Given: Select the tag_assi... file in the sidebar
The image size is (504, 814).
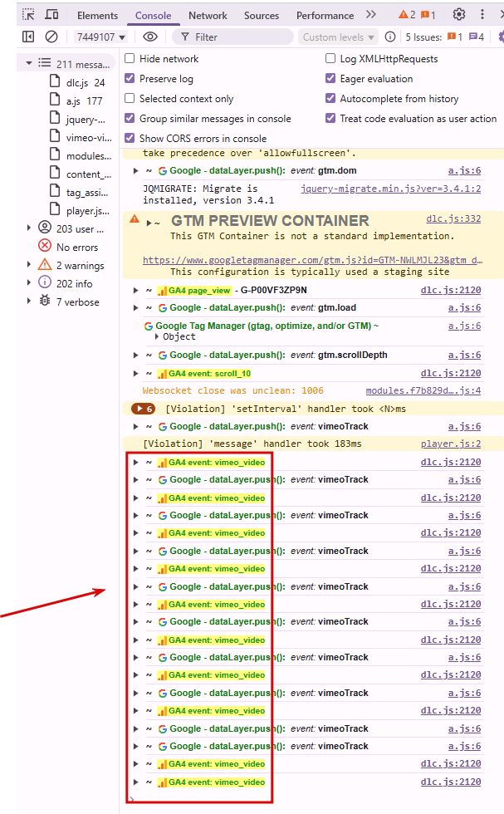Looking at the screenshot, I should point(80,192).
